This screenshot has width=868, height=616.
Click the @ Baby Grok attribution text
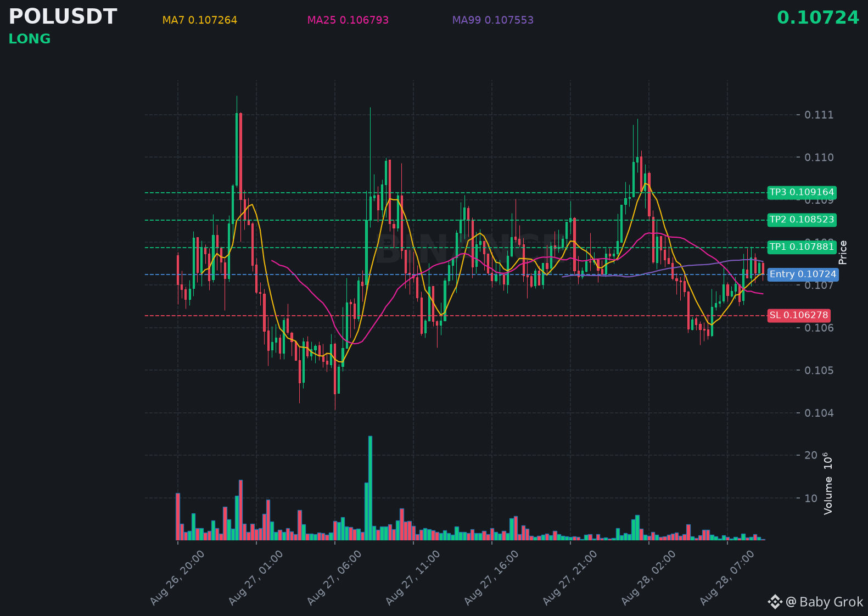825,602
